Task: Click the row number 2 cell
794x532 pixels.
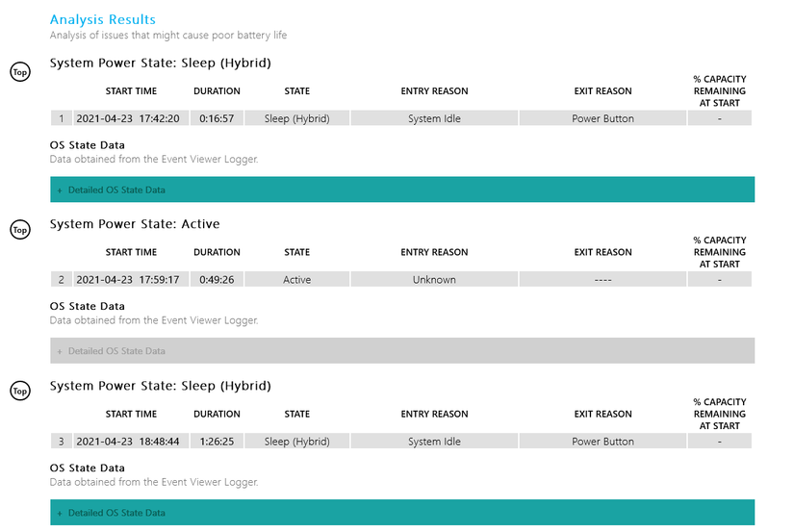Action: pos(62,279)
